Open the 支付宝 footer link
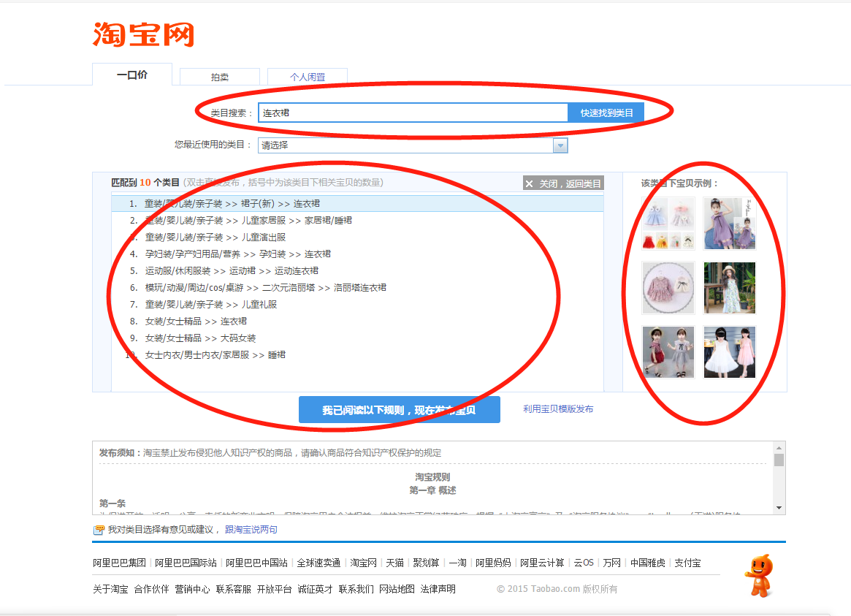This screenshot has height=616, width=851. point(687,563)
